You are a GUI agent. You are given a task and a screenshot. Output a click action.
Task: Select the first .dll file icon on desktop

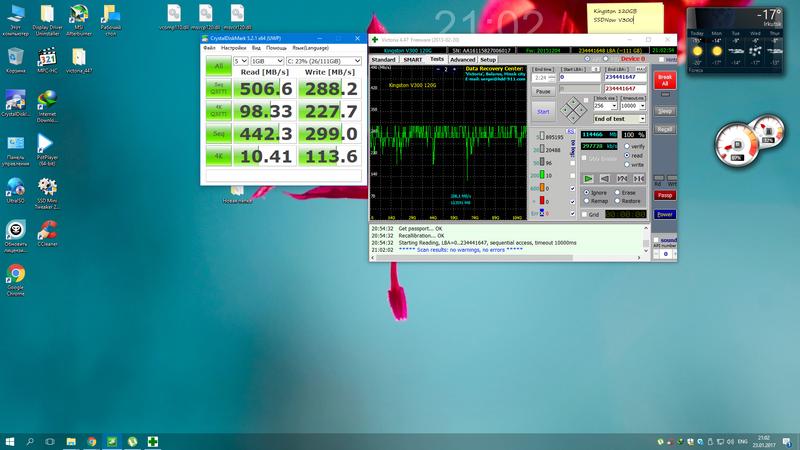pyautogui.click(x=174, y=17)
